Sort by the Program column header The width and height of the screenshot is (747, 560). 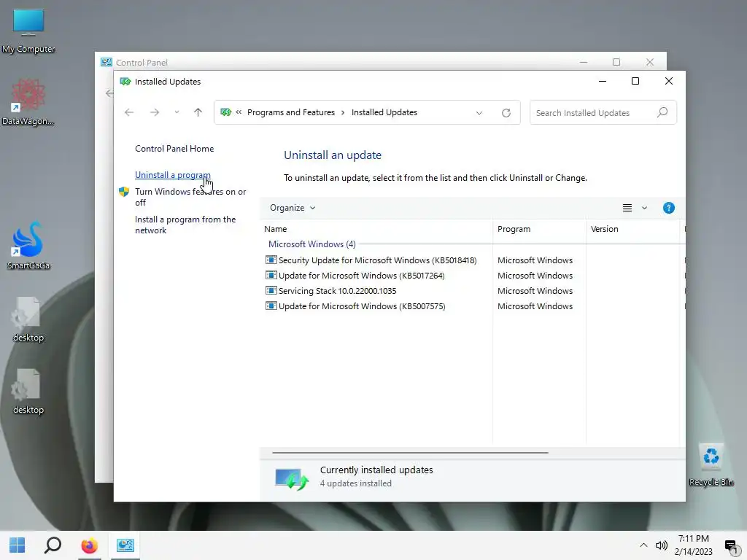click(x=539, y=229)
